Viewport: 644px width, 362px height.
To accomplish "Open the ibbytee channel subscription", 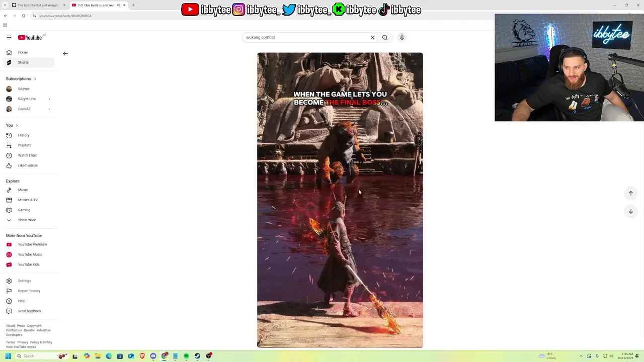I will (29, 89).
